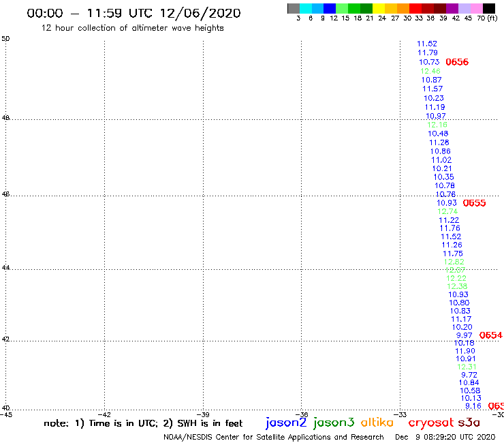Click the wave height value 11.17
This screenshot has width=504, height=443.
tap(461, 319)
